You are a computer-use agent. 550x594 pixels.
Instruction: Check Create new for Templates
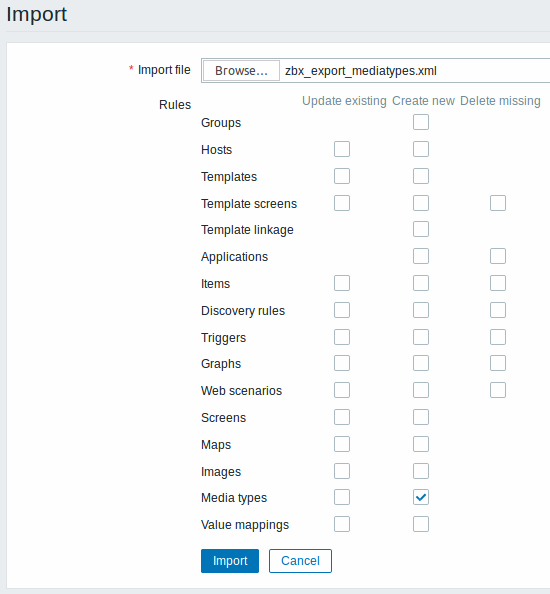click(421, 176)
